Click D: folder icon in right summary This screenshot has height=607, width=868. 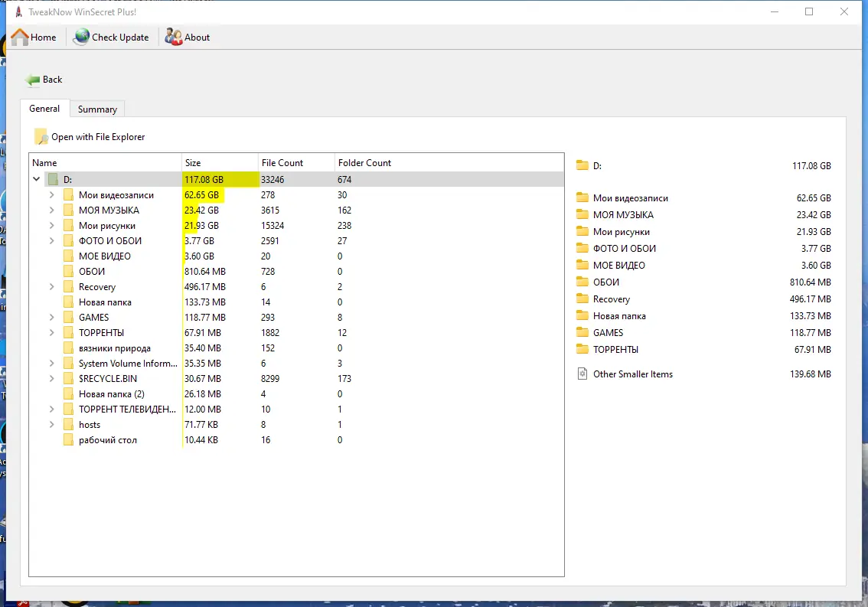tap(582, 165)
